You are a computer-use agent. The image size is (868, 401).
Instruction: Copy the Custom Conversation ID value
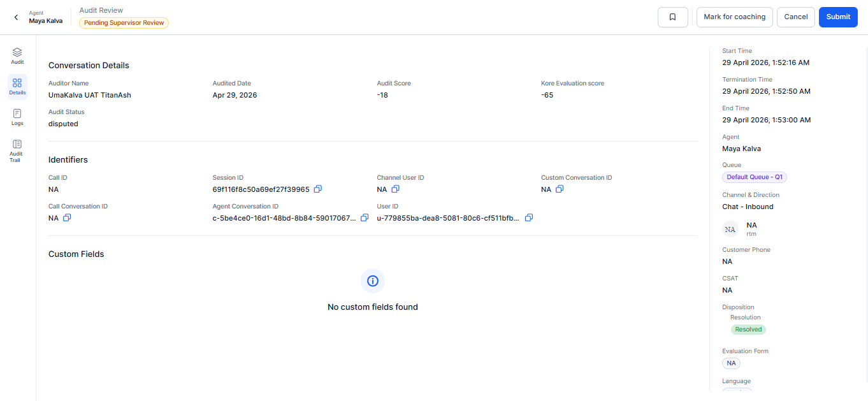coord(560,189)
